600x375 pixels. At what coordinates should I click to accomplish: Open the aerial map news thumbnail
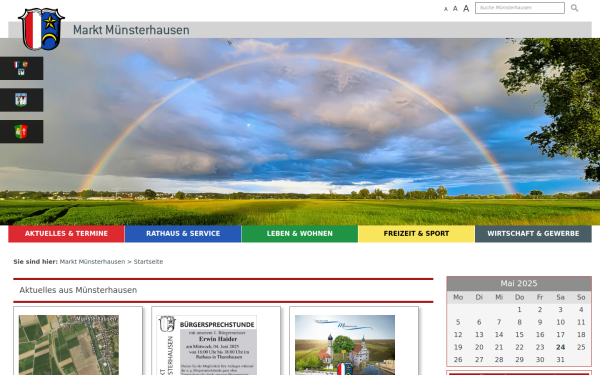[69, 345]
